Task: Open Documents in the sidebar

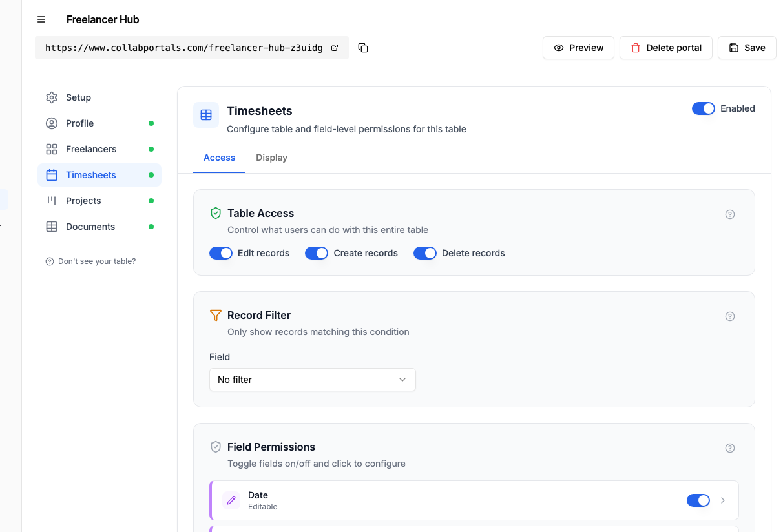Action: tap(99, 227)
